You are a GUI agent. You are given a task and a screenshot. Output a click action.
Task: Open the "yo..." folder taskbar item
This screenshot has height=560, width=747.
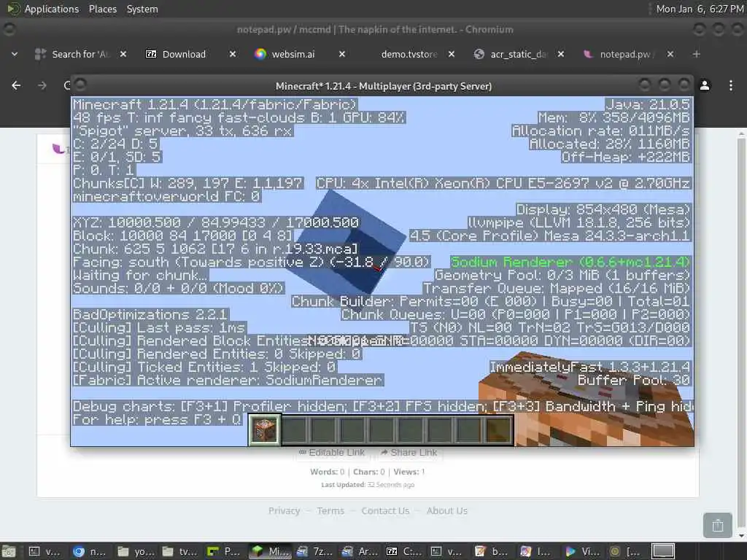point(134,551)
